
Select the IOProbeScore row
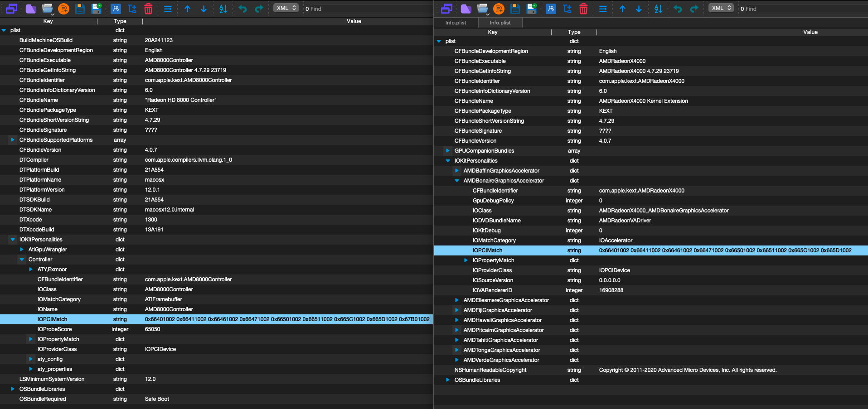click(54, 329)
